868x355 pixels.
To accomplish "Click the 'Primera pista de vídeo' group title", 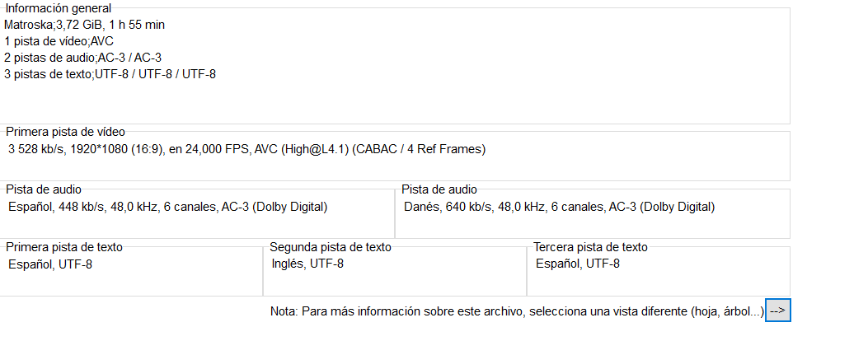I will click(x=65, y=132).
